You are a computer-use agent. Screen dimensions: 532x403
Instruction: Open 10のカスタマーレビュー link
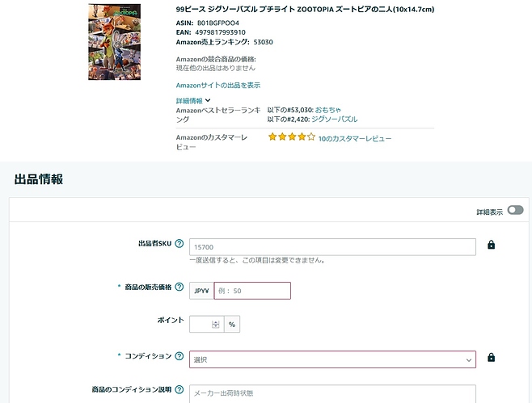(355, 139)
